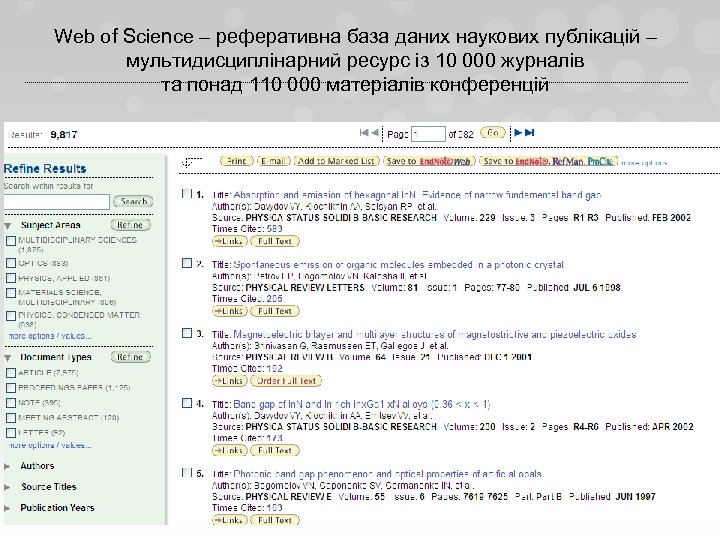The width and height of the screenshot is (720, 540).
Task: Check the Multidisciplinary Sciences checkbox
Action: (x=11, y=241)
